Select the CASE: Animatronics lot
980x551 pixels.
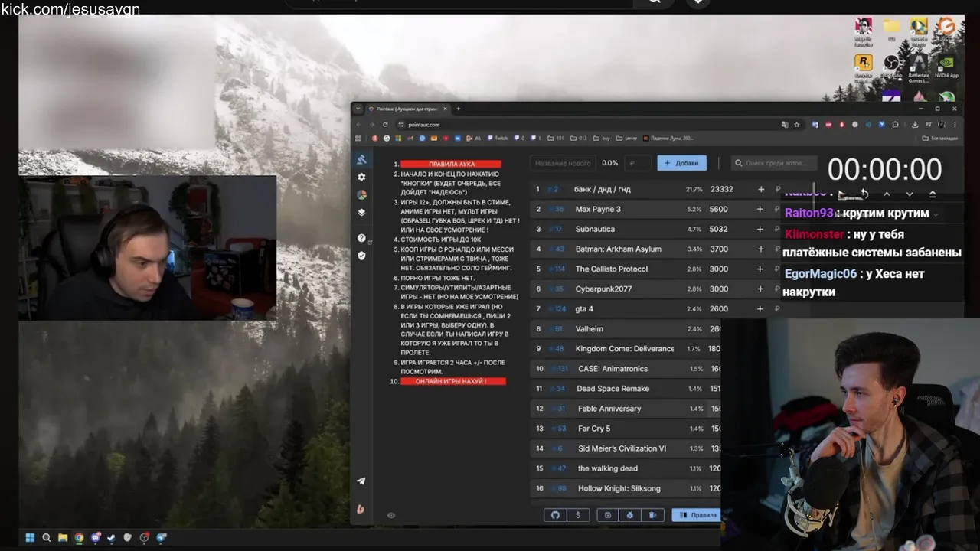[612, 369]
